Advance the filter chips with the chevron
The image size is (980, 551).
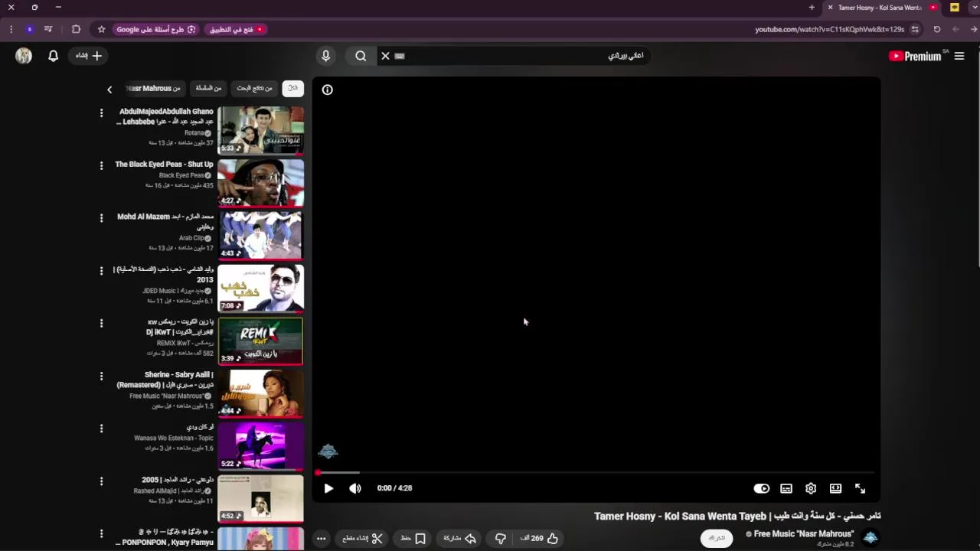pyautogui.click(x=109, y=90)
